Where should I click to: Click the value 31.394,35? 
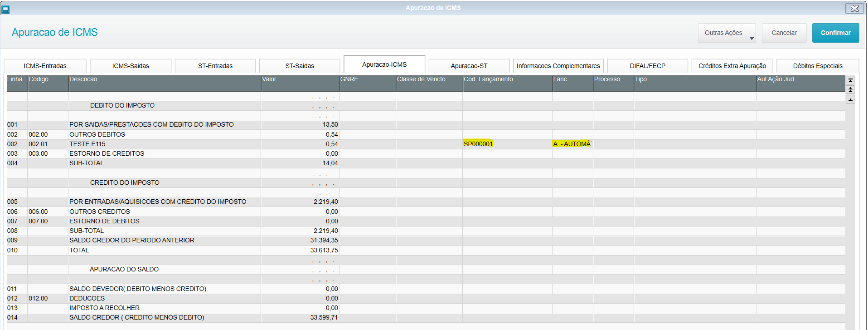[x=324, y=240]
